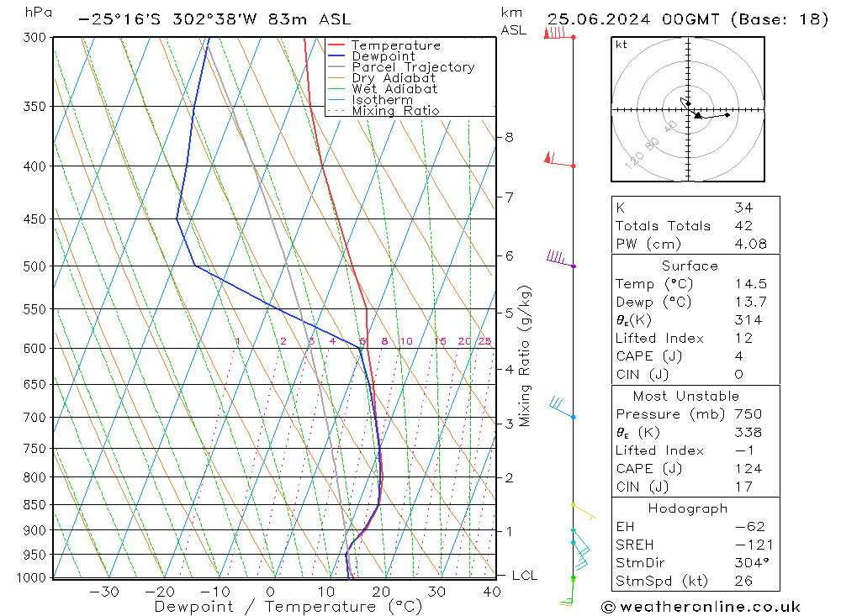Click the Isotherm legend entry

[382, 100]
